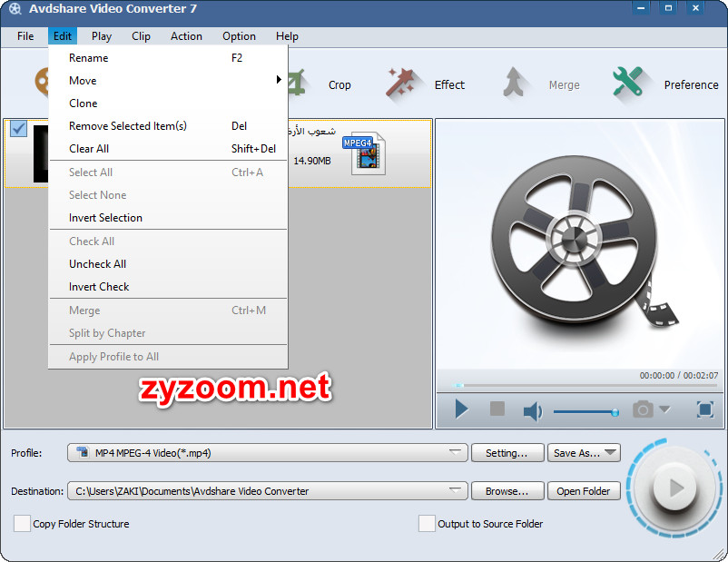Viewport: 728px width, 562px height.
Task: Click the 00:00:00 / 00:02:07 time display
Action: pyautogui.click(x=678, y=375)
